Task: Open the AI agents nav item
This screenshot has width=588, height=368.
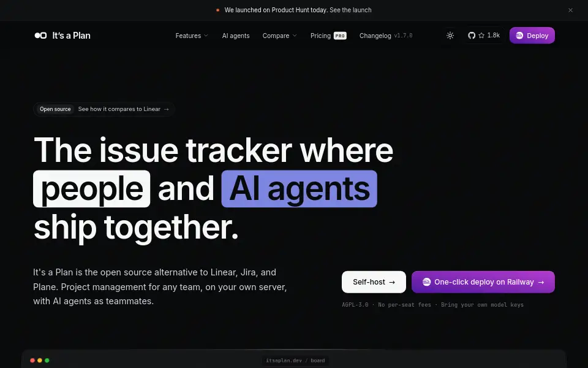Action: pos(235,36)
